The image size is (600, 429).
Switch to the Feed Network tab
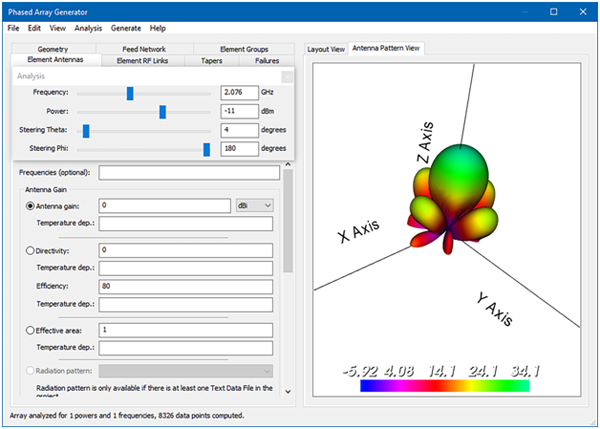(144, 49)
